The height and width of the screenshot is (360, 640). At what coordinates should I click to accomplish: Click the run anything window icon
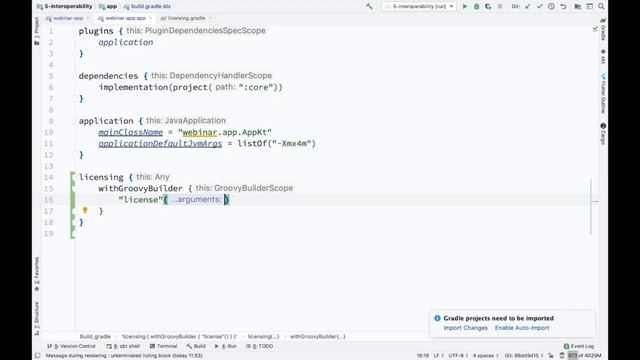pos(589,7)
